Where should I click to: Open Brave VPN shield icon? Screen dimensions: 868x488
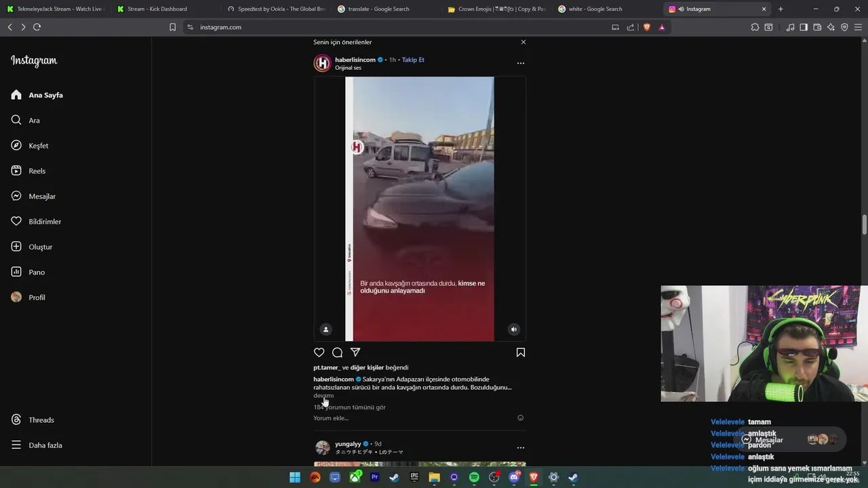844,27
